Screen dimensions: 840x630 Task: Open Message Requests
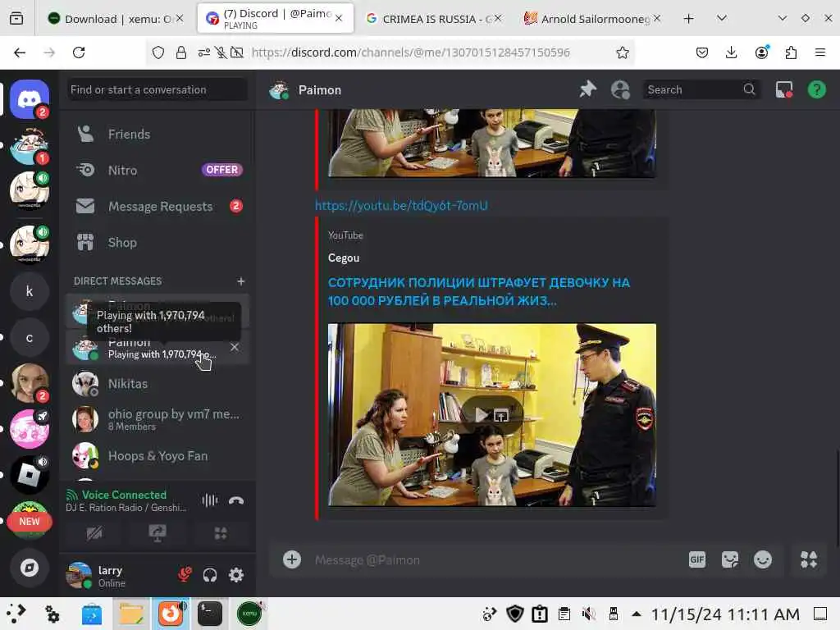[157, 206]
